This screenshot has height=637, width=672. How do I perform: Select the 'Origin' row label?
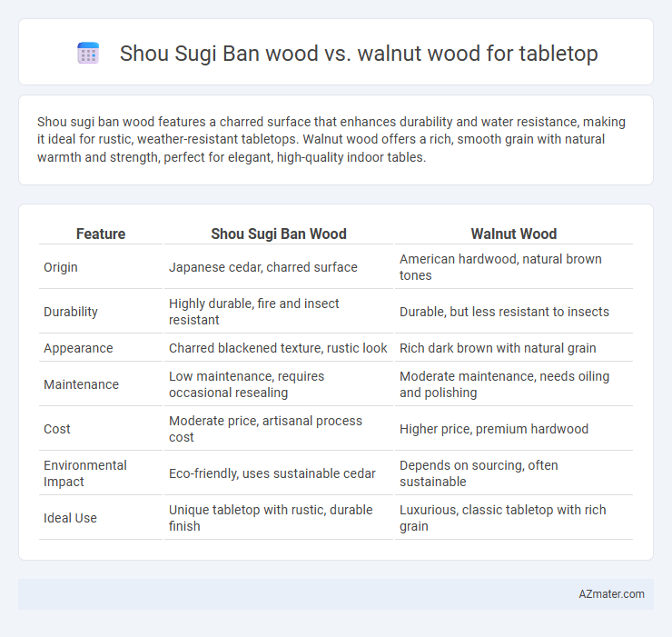(61, 267)
